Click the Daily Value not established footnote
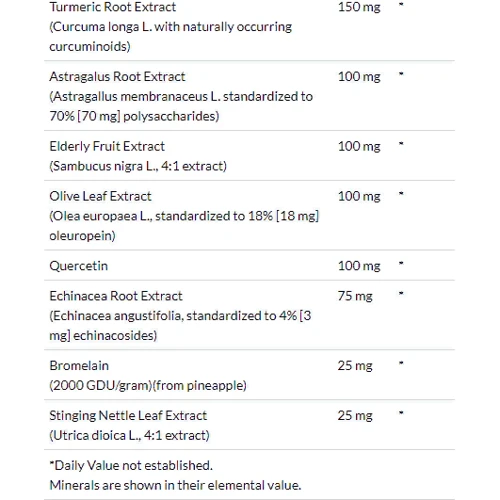 point(131,465)
